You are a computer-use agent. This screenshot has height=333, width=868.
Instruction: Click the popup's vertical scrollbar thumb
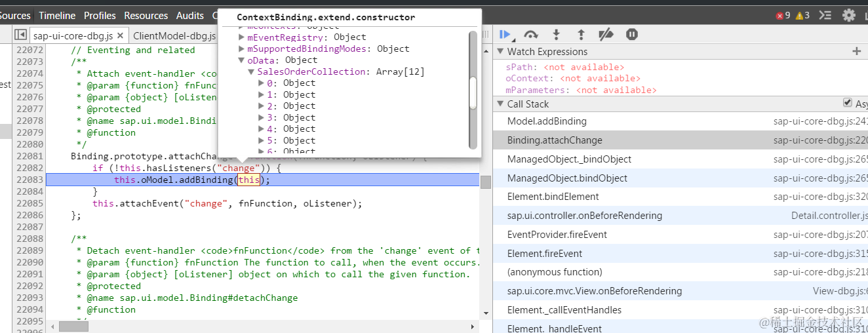473,92
